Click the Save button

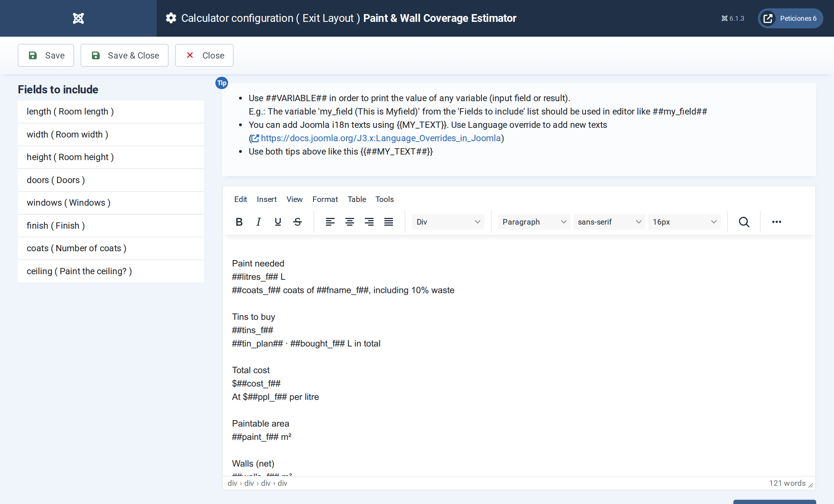coord(46,56)
